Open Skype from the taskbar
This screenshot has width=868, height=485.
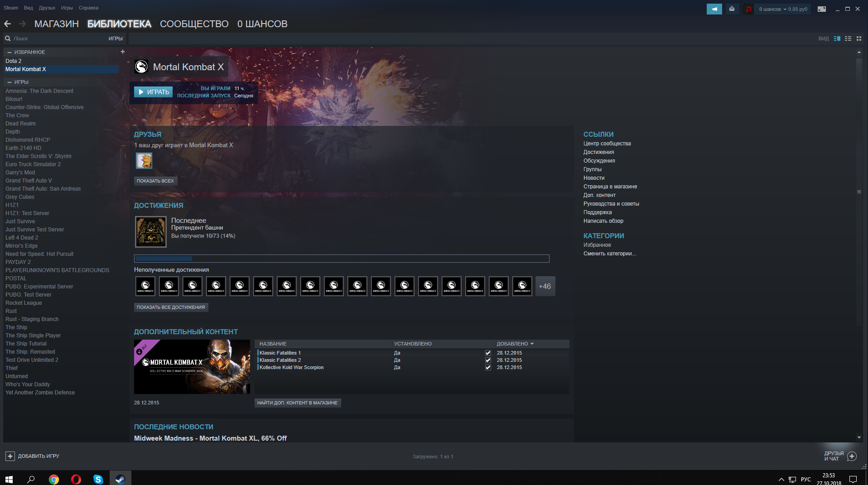[98, 479]
